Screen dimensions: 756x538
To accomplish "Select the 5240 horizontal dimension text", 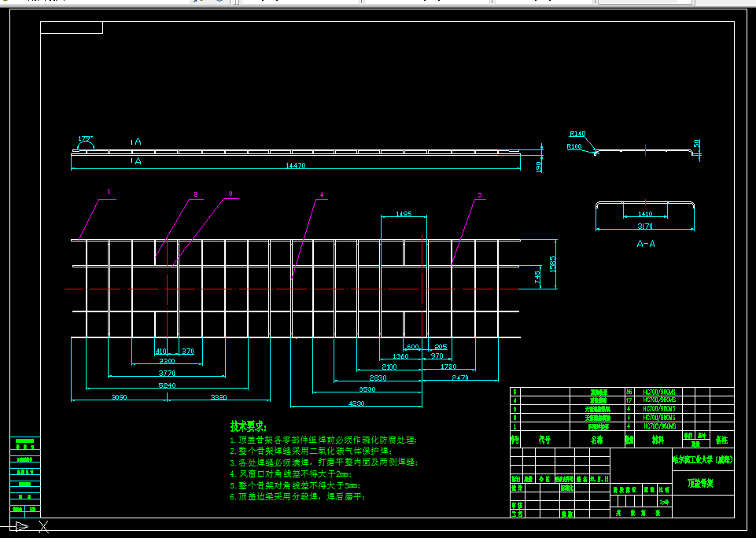I will tap(167, 385).
